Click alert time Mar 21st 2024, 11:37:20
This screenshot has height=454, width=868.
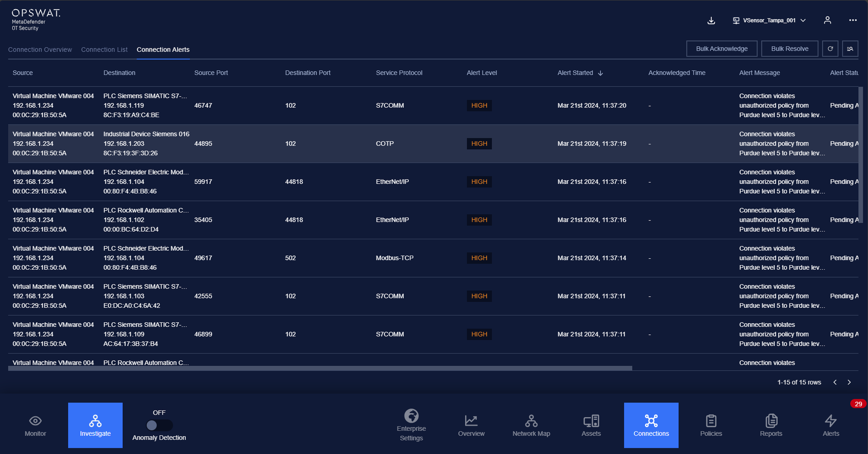[592, 106]
